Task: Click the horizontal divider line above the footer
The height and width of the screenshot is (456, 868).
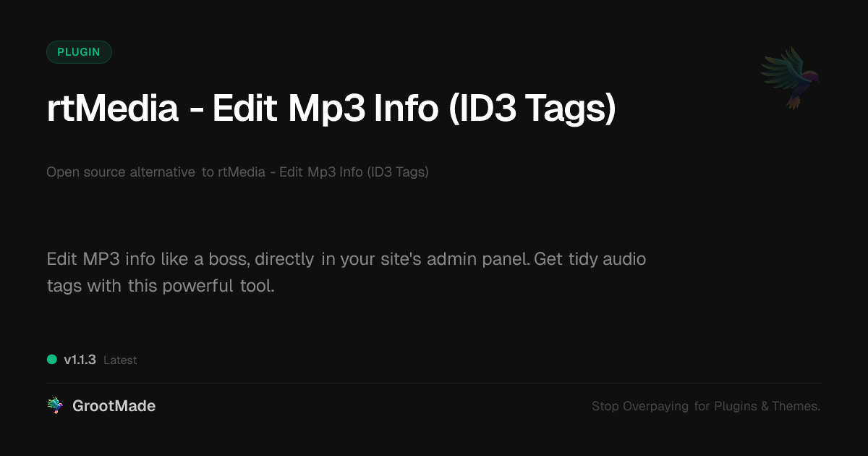Action: point(434,383)
